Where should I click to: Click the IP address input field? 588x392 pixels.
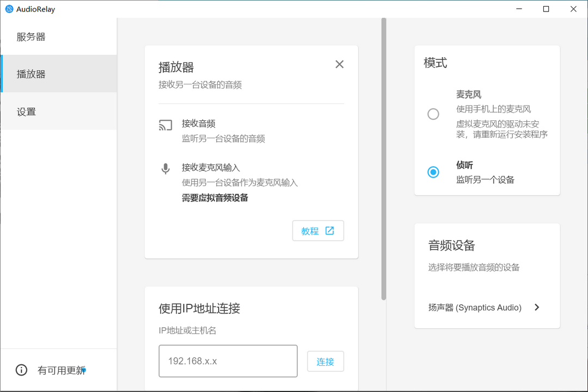tap(228, 361)
